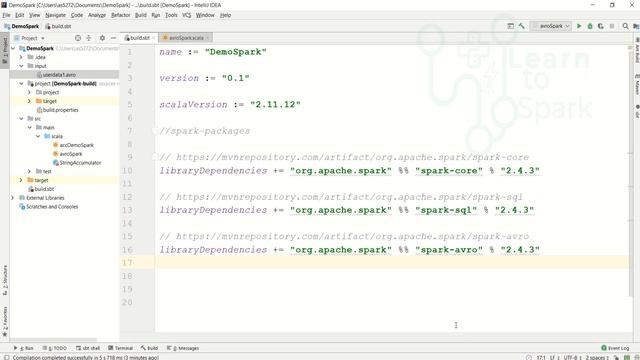Collapse the src folder

click(x=21, y=118)
